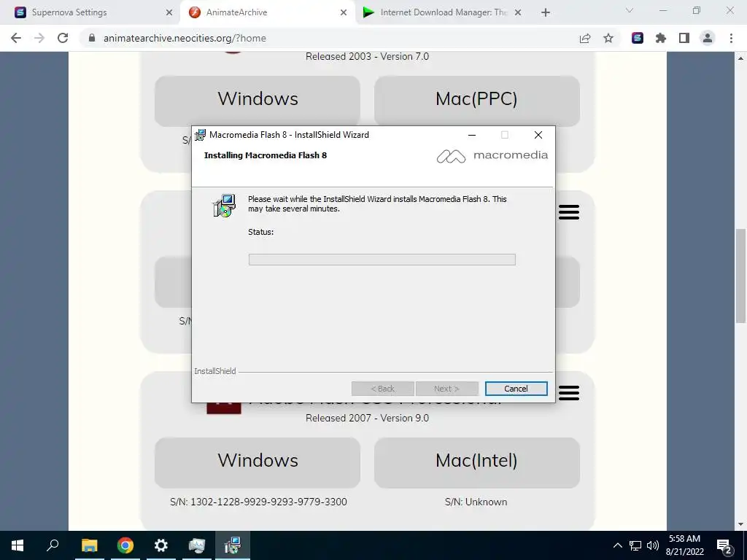The height and width of the screenshot is (560, 747).
Task: View site information lock icon
Action: [92, 38]
